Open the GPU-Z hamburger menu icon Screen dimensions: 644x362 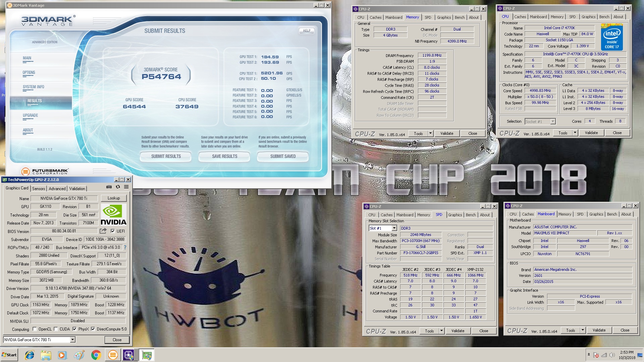coord(126,187)
